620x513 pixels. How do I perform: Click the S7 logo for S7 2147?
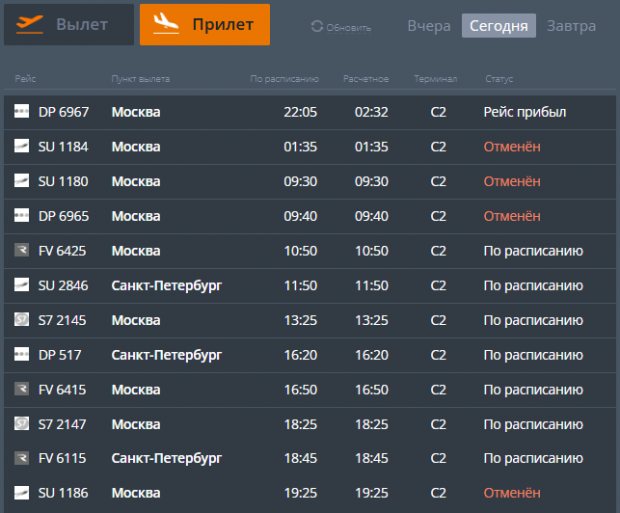coord(22,423)
